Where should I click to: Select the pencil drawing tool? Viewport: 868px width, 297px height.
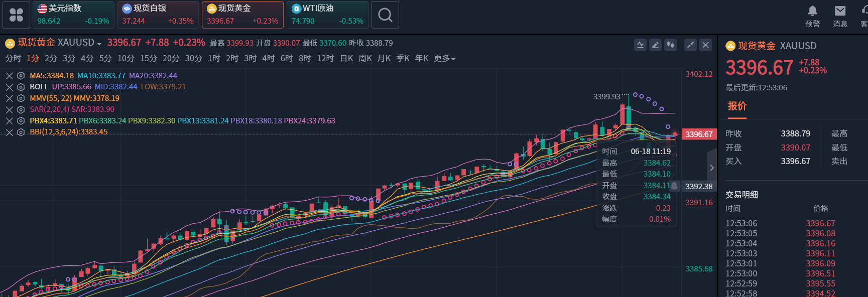point(655,45)
